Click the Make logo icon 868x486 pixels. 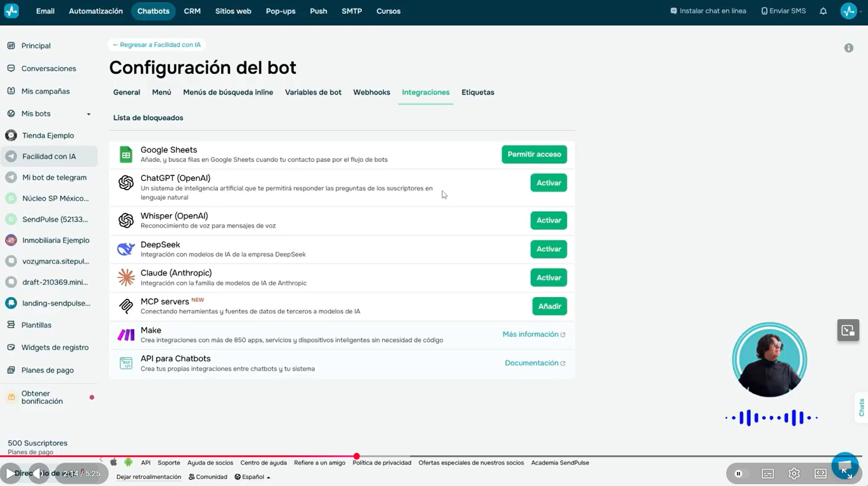click(126, 335)
